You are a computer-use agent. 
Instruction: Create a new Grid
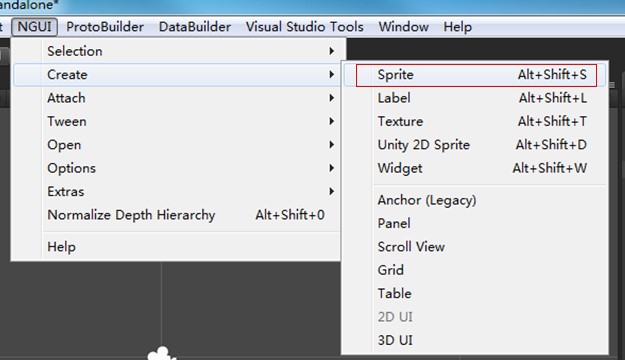pos(475,270)
